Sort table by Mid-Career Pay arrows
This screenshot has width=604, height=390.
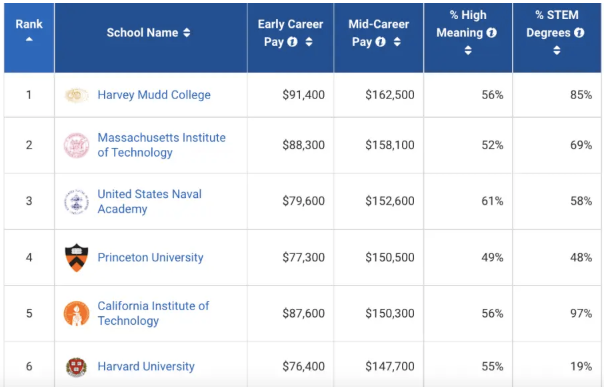[397, 42]
